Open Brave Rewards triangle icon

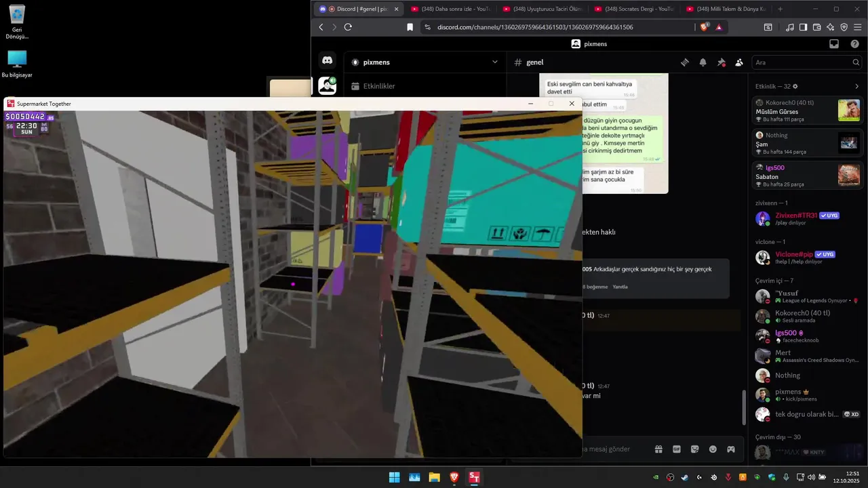pyautogui.click(x=718, y=27)
